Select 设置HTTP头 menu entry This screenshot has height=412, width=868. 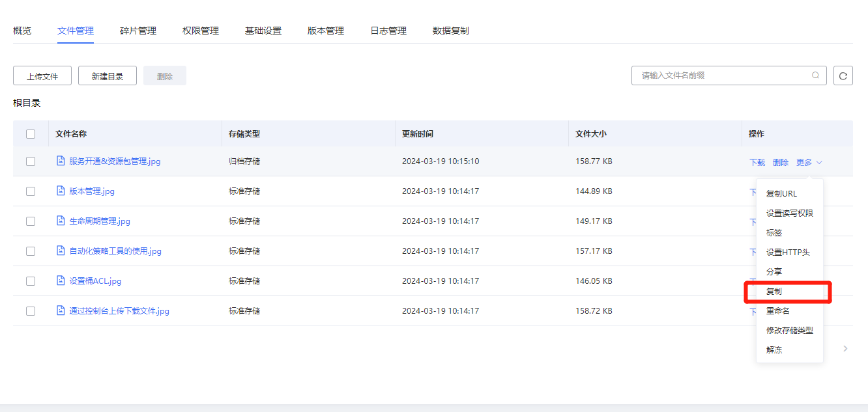[x=790, y=252]
